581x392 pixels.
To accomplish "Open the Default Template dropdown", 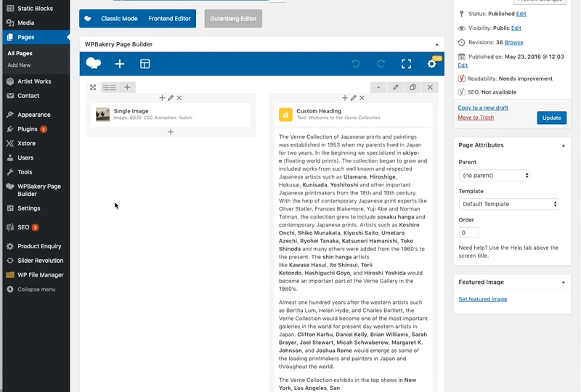I will tap(508, 204).
